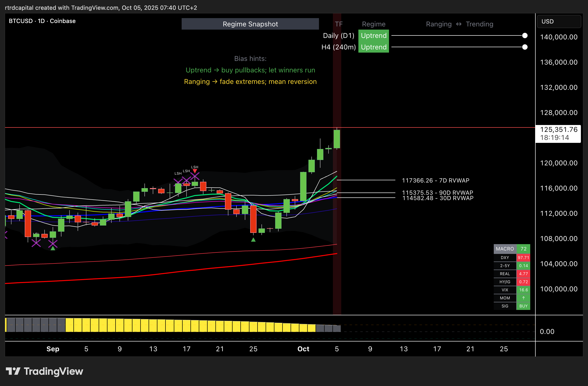
Task: Open the USD currency selector
Action: click(x=559, y=22)
